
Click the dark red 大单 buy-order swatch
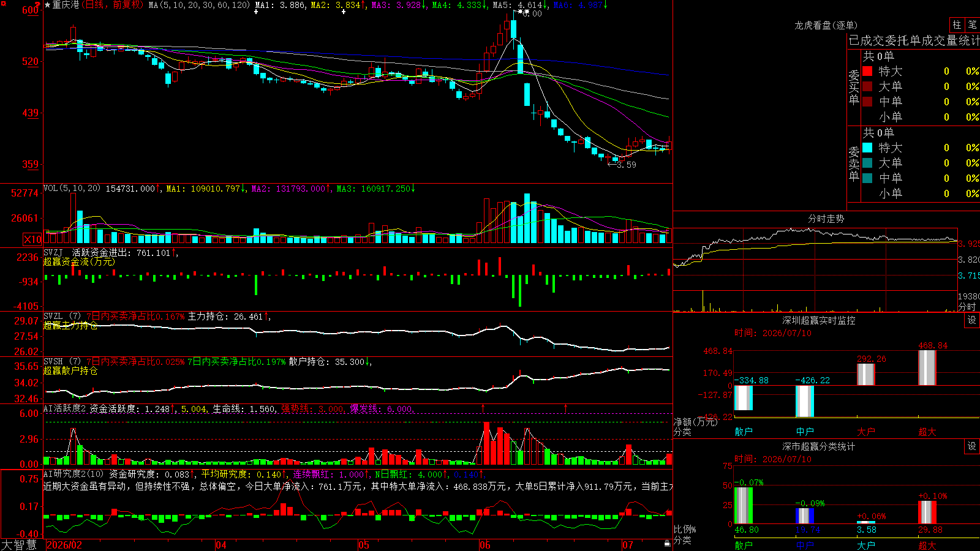(867, 86)
